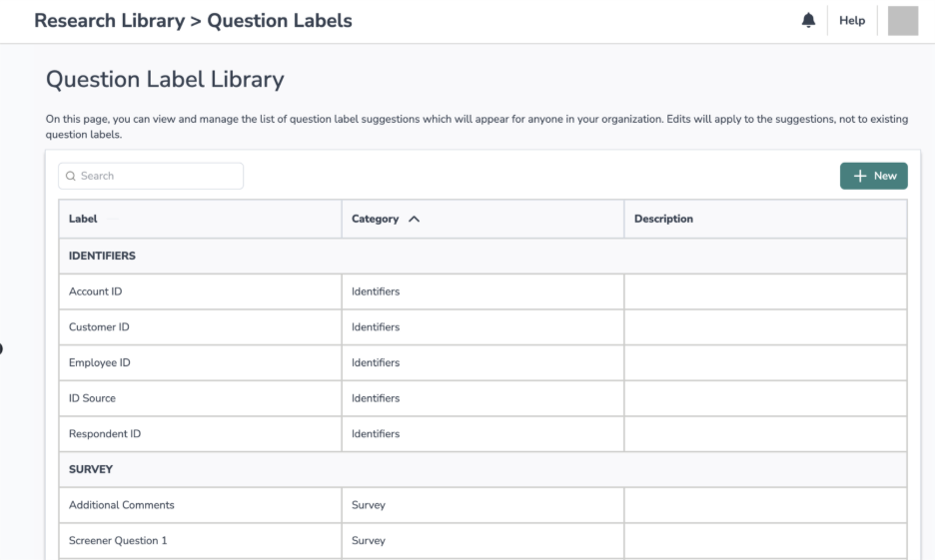
Task: Open the Employee ID label
Action: coord(99,362)
